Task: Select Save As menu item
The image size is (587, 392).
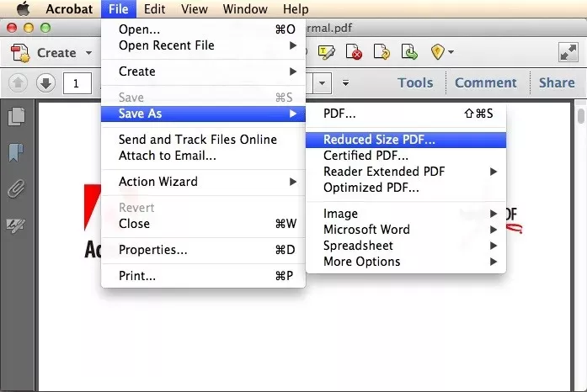Action: 203,114
